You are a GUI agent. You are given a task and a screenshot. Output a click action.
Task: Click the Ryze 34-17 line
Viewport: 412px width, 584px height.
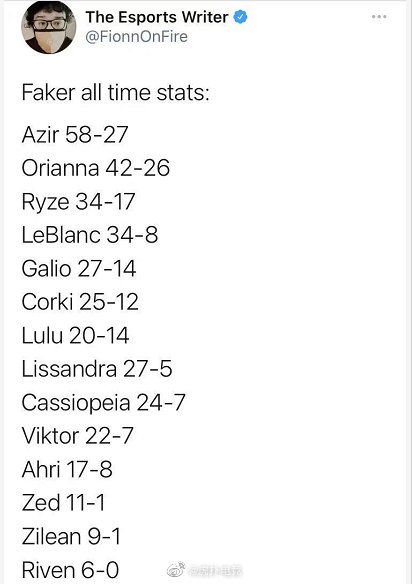click(x=78, y=202)
